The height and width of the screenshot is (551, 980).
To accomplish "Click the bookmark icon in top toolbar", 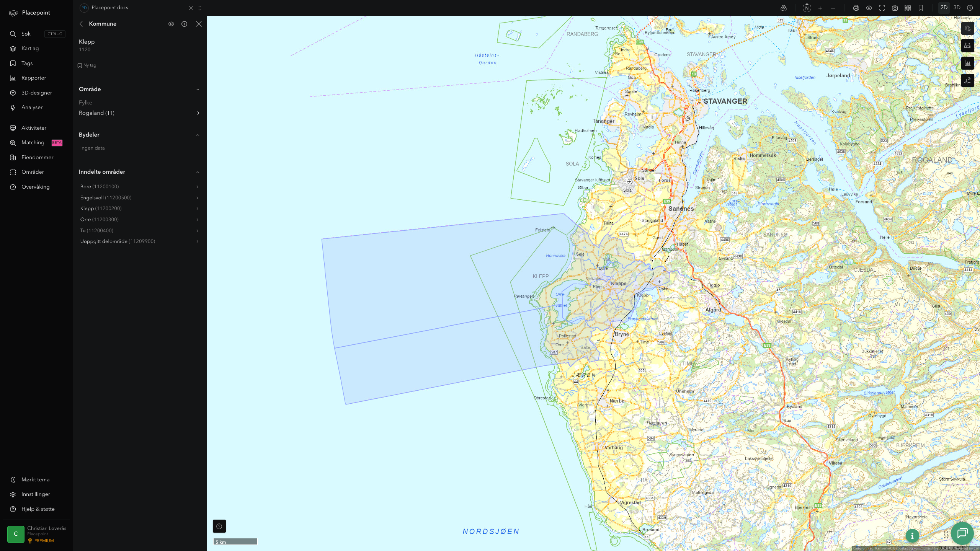I will coord(921,8).
